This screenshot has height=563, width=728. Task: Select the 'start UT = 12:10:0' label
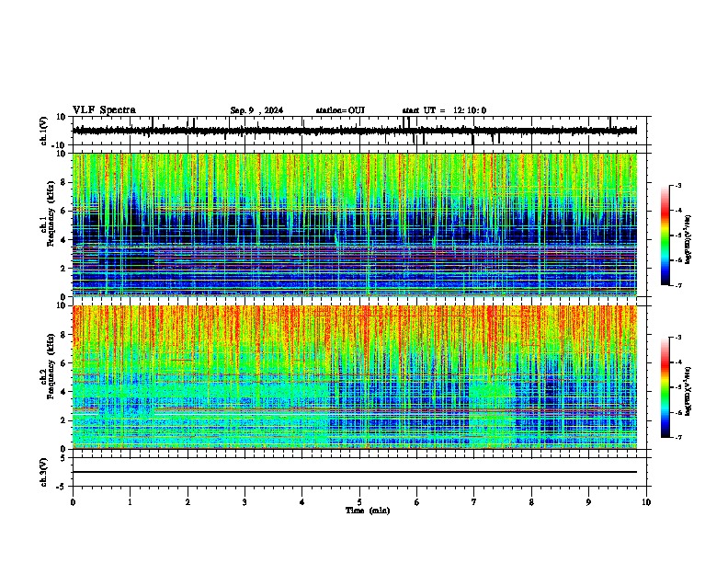point(444,110)
